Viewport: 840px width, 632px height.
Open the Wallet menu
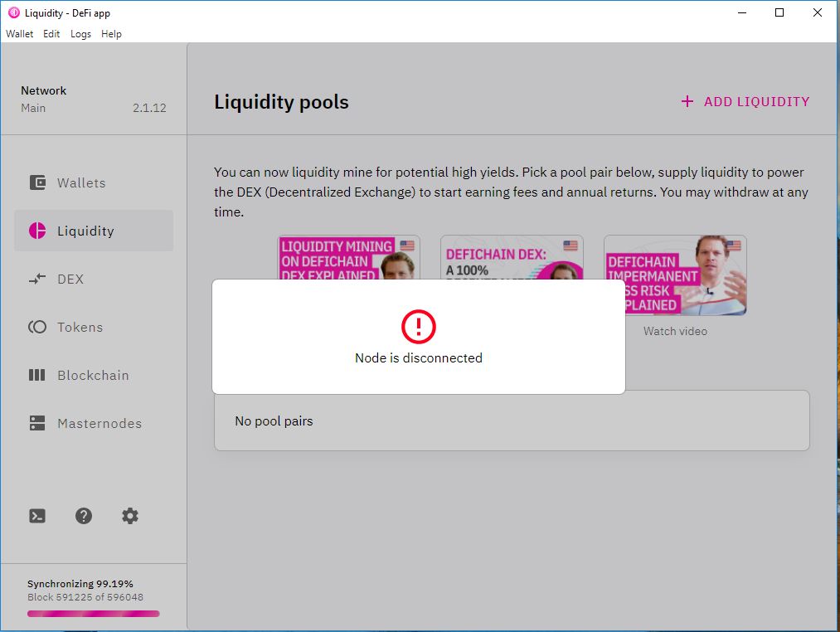19,34
